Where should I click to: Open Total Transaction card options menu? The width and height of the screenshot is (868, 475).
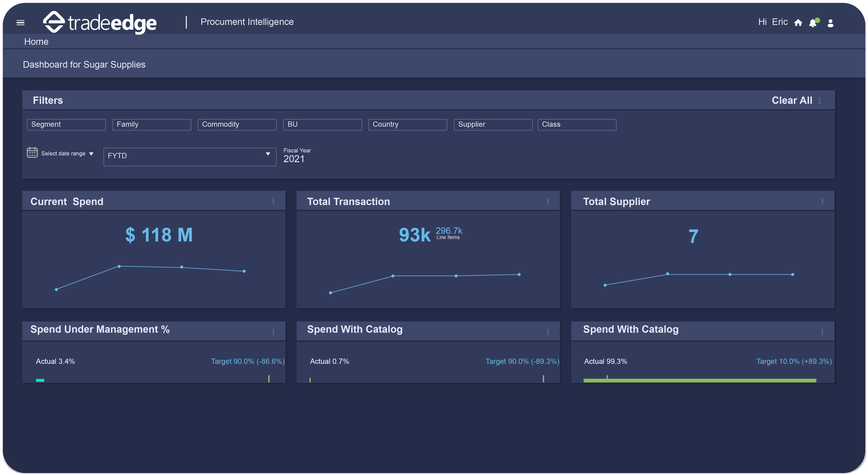[x=548, y=201]
